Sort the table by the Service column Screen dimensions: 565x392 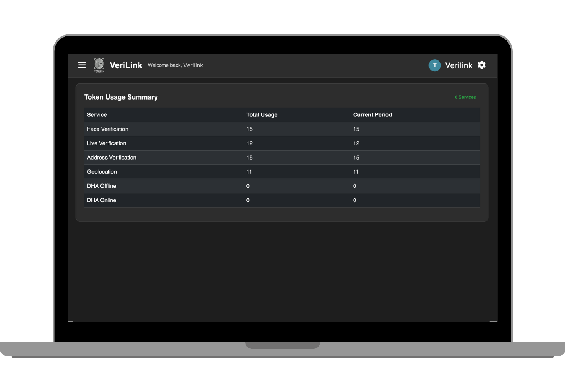97,114
